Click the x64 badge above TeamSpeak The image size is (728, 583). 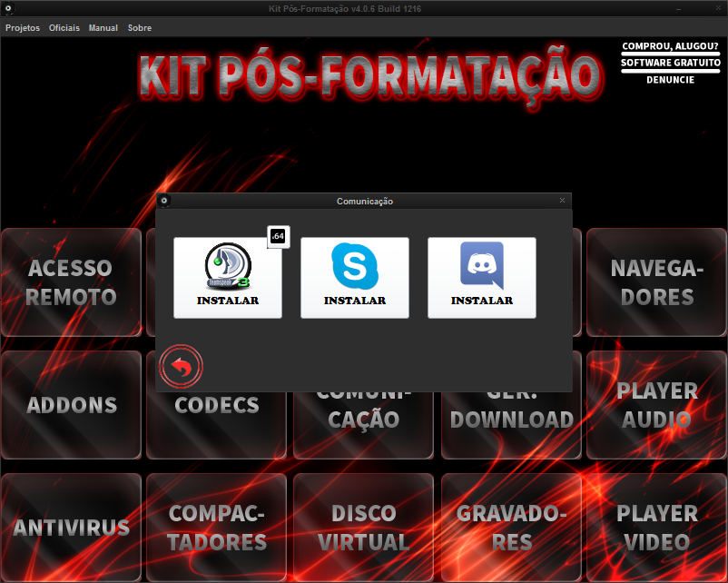[278, 236]
